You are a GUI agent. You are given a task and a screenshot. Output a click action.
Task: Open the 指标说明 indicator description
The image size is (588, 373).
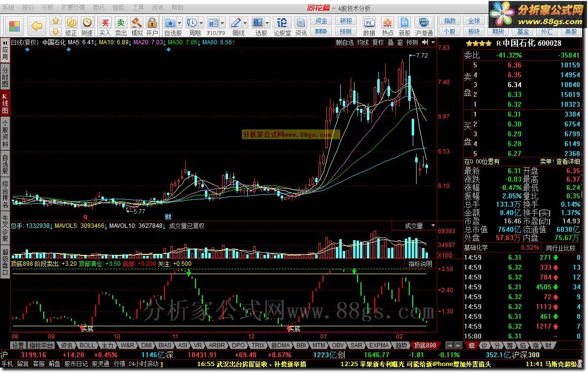(421, 264)
